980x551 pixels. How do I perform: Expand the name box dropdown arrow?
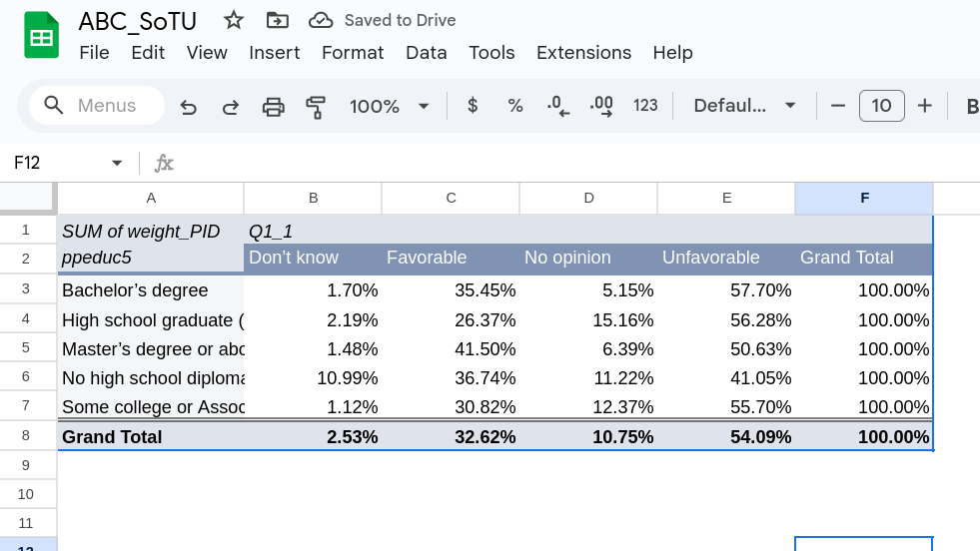[x=117, y=163]
